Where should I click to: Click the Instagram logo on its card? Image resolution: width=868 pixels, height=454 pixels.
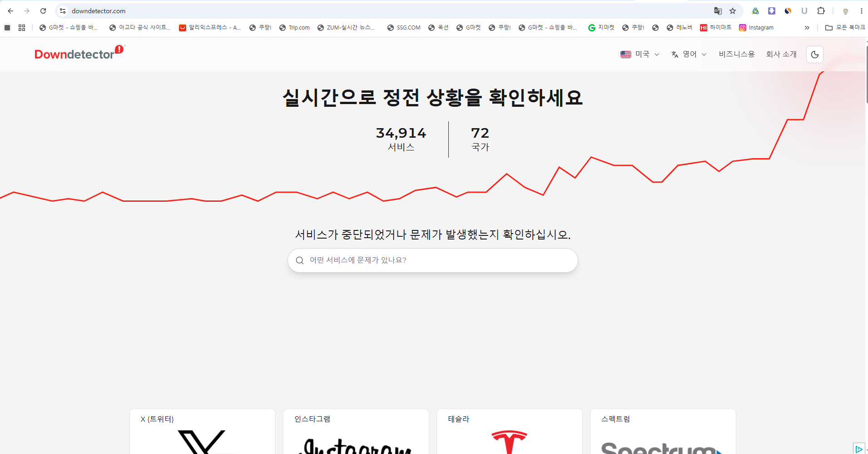coord(355,446)
